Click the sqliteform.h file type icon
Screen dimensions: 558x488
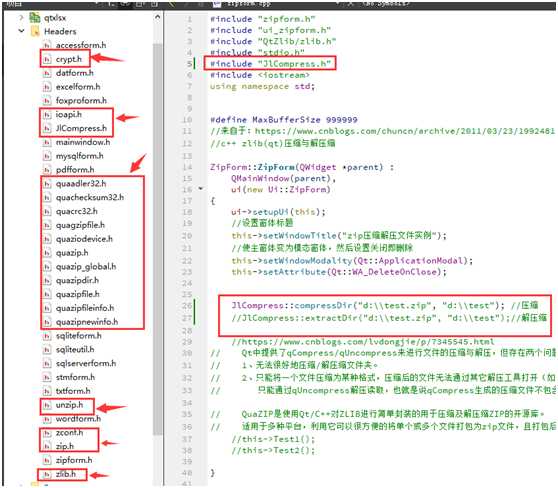(47, 336)
